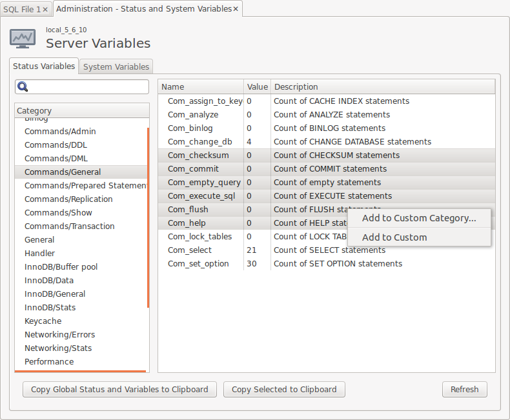Screen dimensions: 510x420
Task: Select Add to Custom menu option
Action: 394,237
